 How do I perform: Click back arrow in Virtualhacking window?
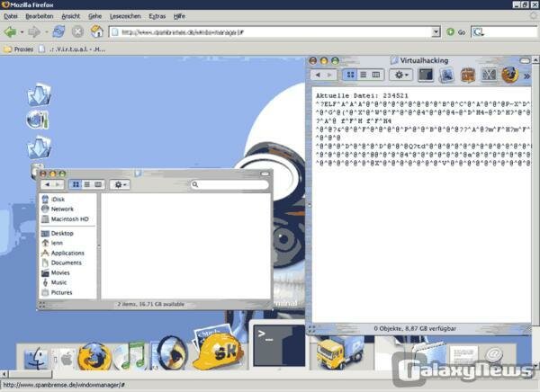tap(318, 75)
